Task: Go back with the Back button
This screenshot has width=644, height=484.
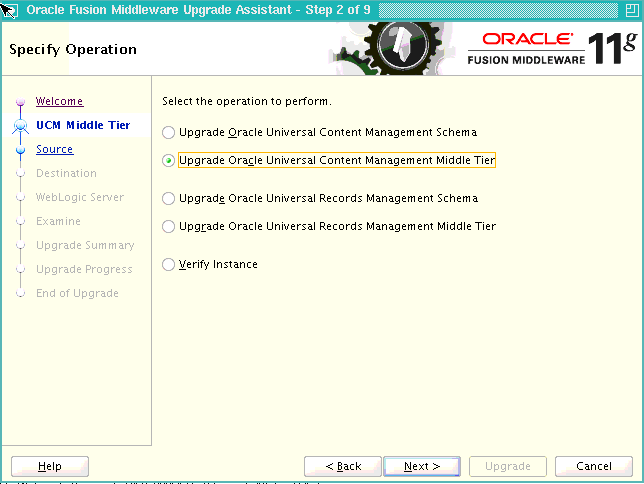Action: point(343,466)
